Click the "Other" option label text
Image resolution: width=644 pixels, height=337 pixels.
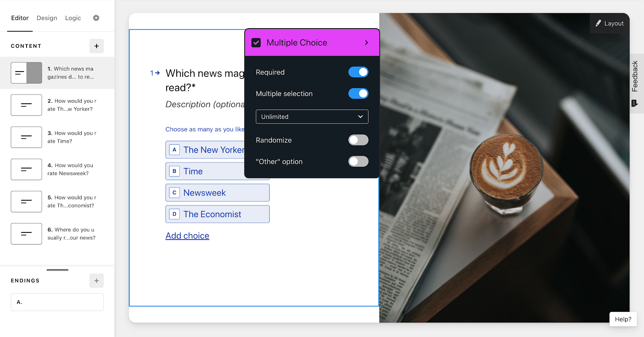tap(279, 162)
